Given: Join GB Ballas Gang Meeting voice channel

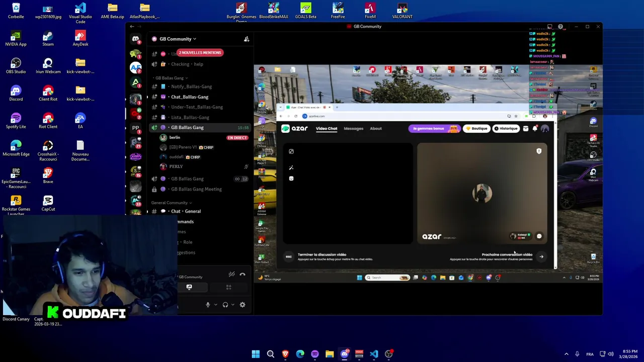Looking at the screenshot, I should tap(200, 189).
